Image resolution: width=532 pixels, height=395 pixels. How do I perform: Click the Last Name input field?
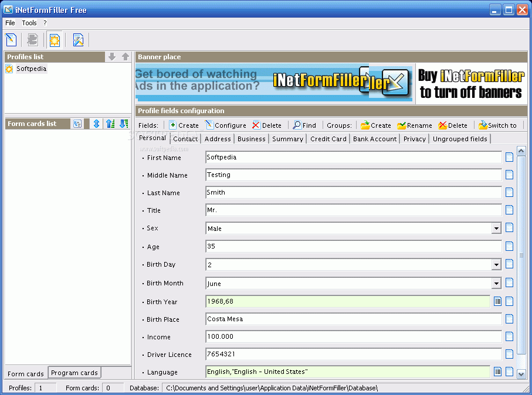click(x=354, y=193)
